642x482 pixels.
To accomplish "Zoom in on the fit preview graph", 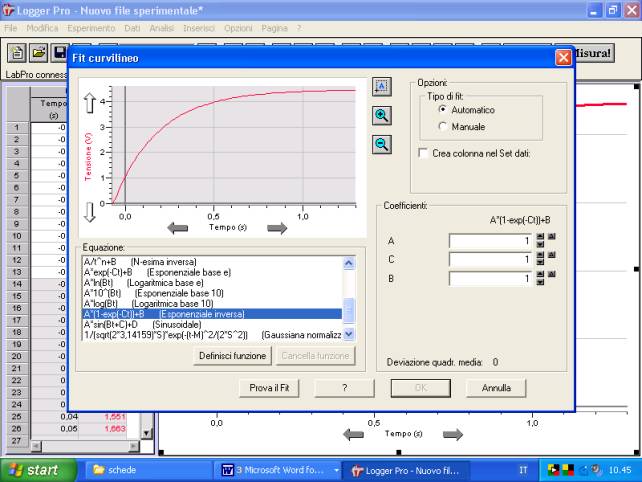I will coord(381,115).
